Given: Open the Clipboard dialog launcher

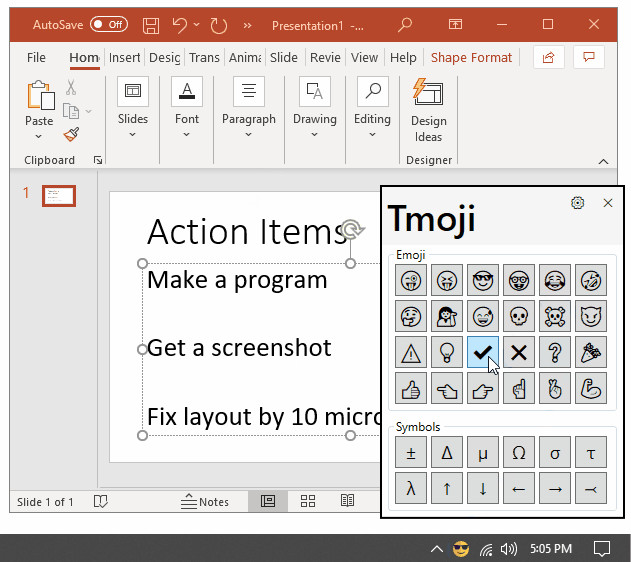Looking at the screenshot, I should (98, 160).
